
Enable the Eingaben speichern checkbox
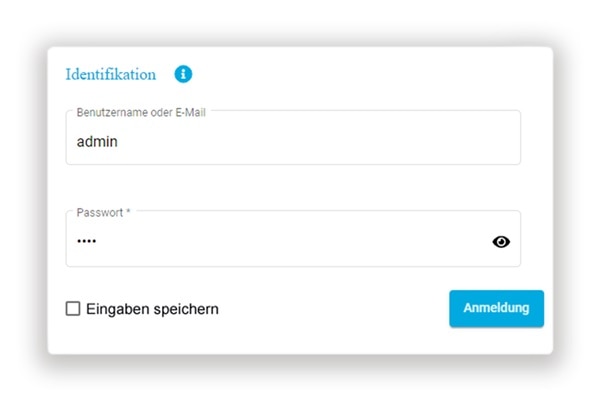[x=73, y=309]
